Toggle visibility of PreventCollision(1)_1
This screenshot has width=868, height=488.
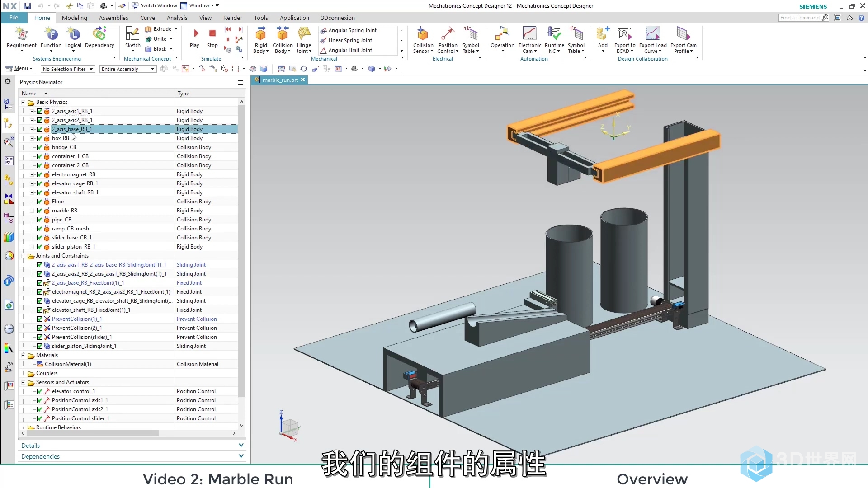click(40, 319)
